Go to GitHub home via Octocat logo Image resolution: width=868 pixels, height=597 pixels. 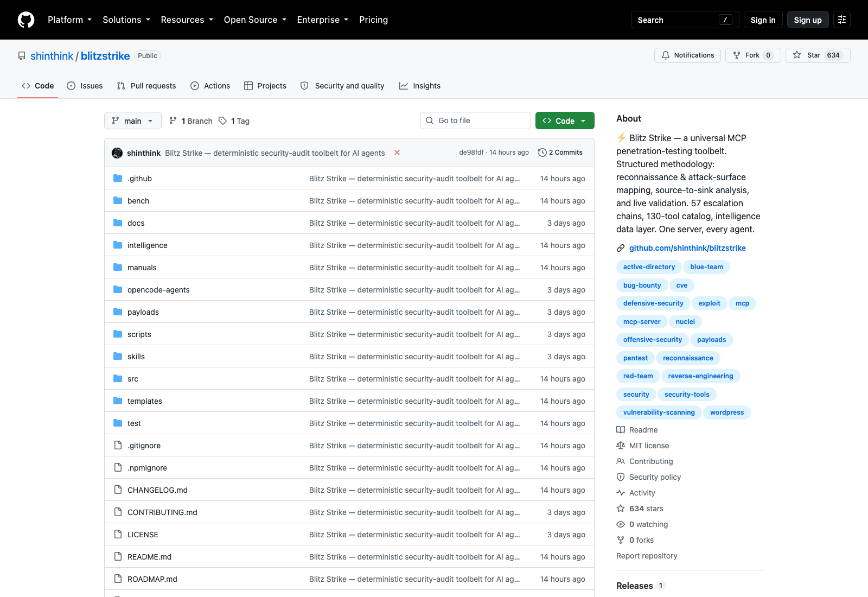[26, 20]
